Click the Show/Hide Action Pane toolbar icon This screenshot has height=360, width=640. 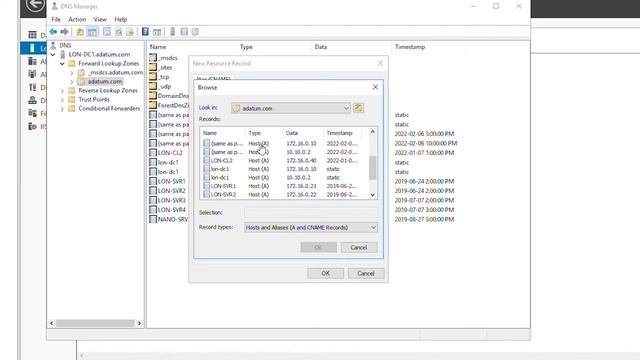coord(157,32)
